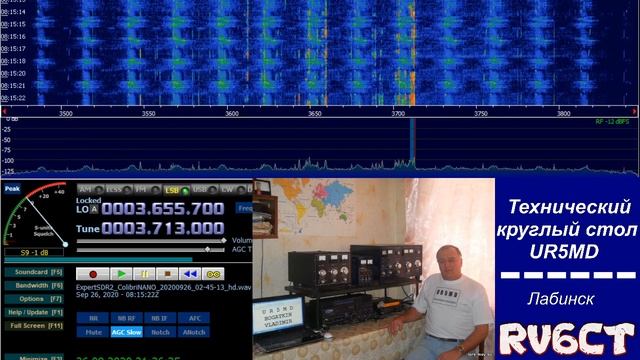Click the UR5MD operator photo
Image resolution: width=640 pixels, height=360 pixels.
[x=373, y=269]
